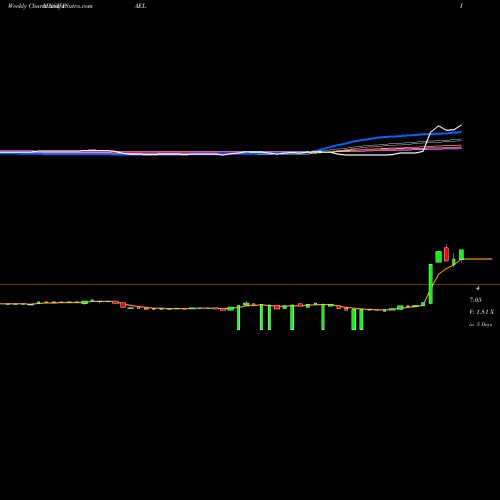Click the volume 'V:' value text
Viewport: 500px width, 500px height.
[481, 312]
